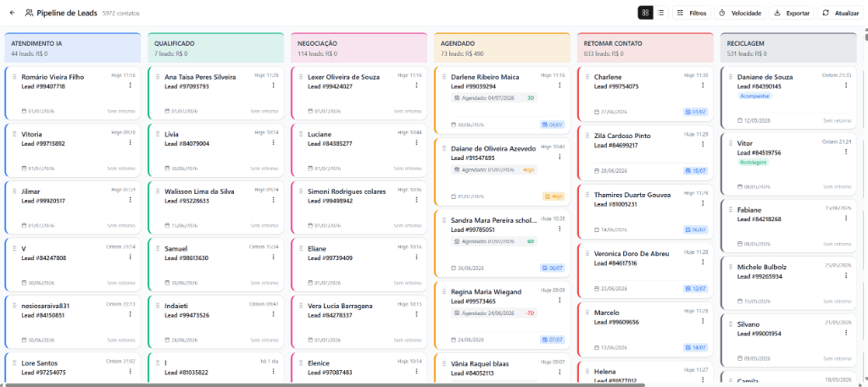868x387 pixels.
Task: Click drag handle of Regina Maria Wiegand
Action: coord(444,291)
